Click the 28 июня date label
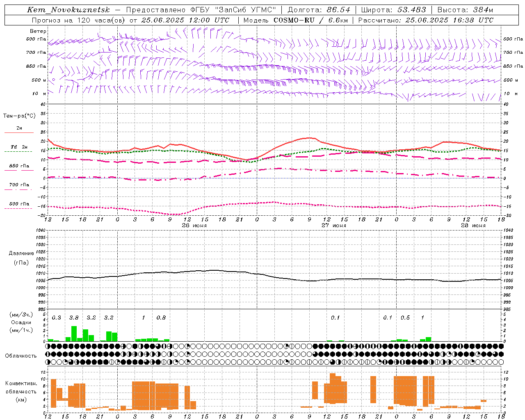Viewport: 525px width, 420px height. pyautogui.click(x=473, y=226)
